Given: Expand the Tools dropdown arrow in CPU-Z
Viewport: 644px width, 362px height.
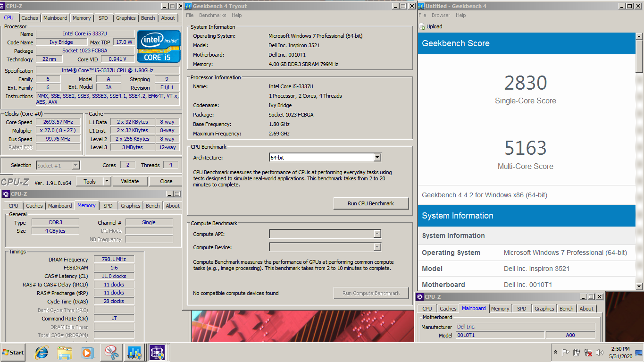Looking at the screenshot, I should tap(107, 181).
